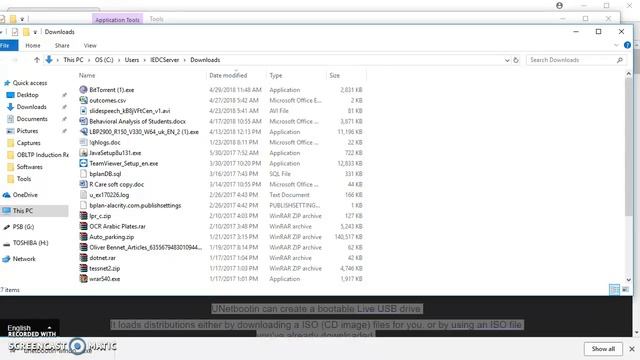Open the English subtitle language dropdown

pyautogui.click(x=29, y=328)
